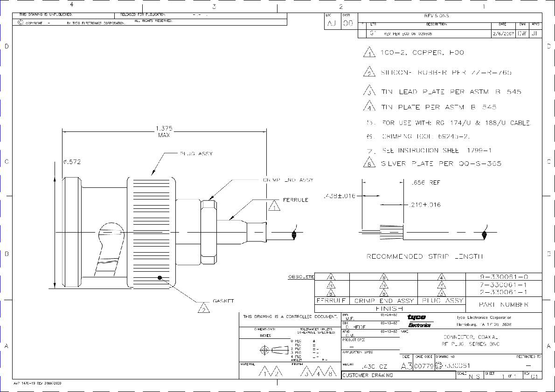This screenshot has width=555, height=392.
Task: Click the finish triangle '8' in title block
Action: 330,371
